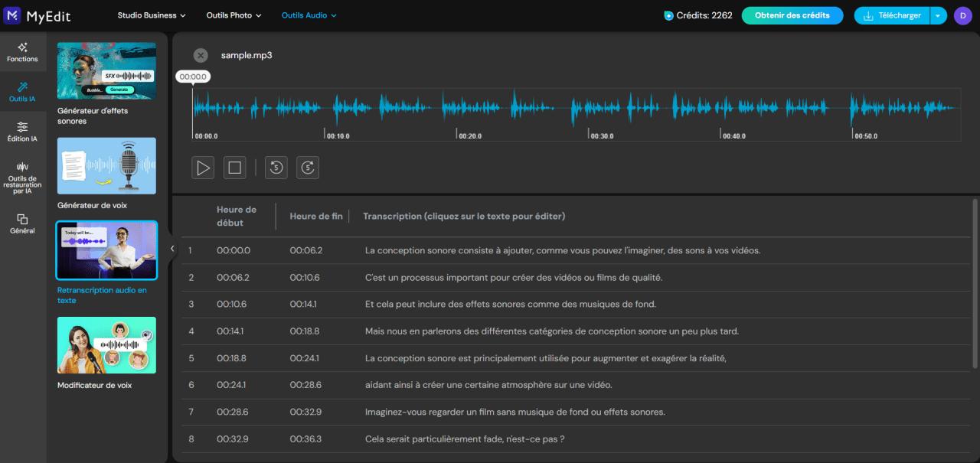
Task: Open the Outils Photo dropdown
Action: pos(234,15)
